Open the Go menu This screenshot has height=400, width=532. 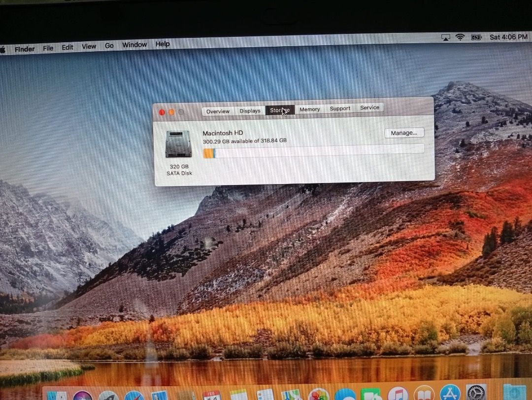pyautogui.click(x=109, y=46)
